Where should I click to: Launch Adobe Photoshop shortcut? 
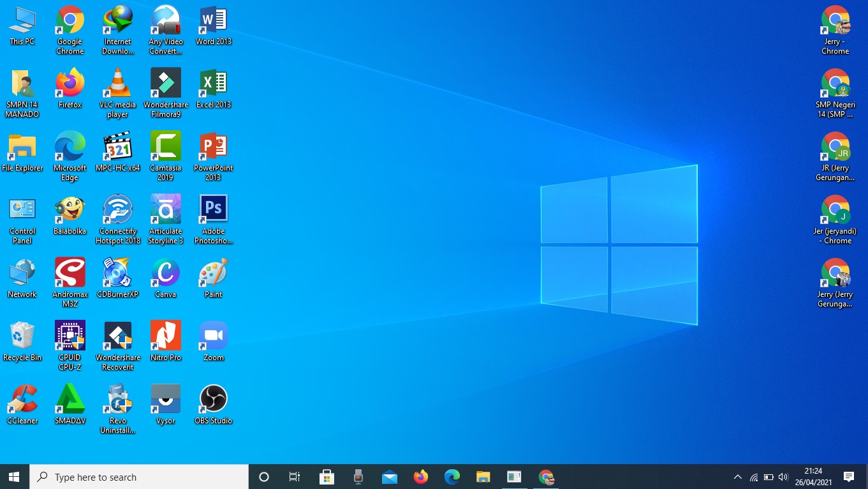[213, 220]
